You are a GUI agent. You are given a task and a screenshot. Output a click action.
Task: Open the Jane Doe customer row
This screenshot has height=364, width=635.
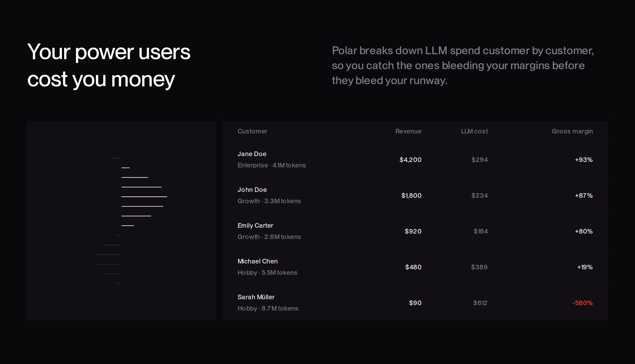tap(415, 159)
